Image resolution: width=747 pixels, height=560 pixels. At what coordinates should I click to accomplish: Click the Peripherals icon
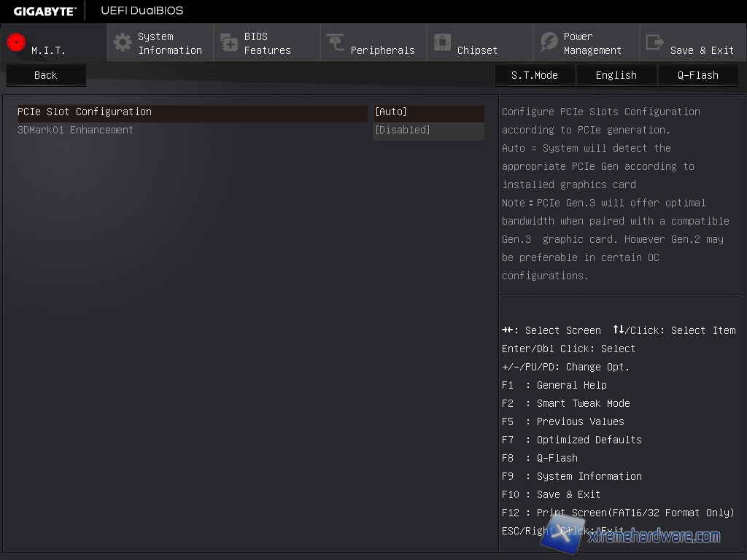(336, 42)
